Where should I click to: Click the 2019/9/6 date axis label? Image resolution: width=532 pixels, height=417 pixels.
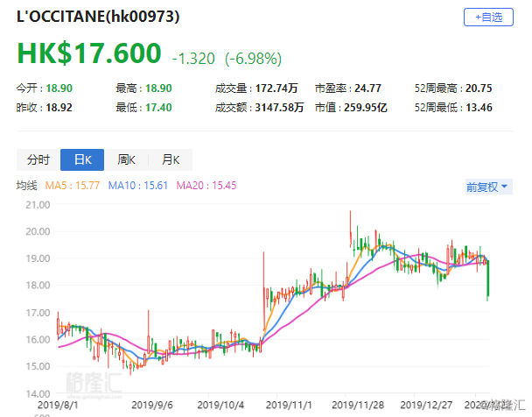coord(152,405)
